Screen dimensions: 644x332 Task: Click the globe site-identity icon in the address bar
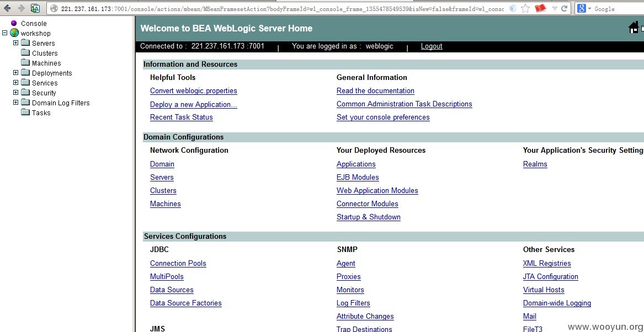(54, 9)
